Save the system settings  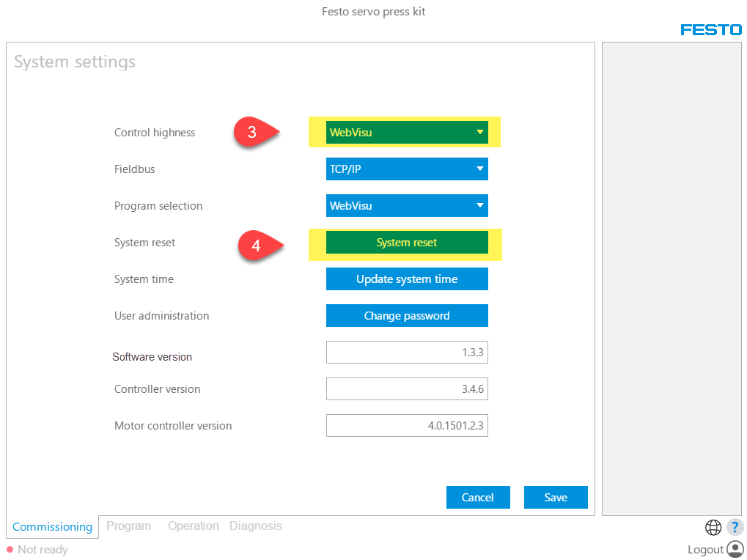[556, 497]
